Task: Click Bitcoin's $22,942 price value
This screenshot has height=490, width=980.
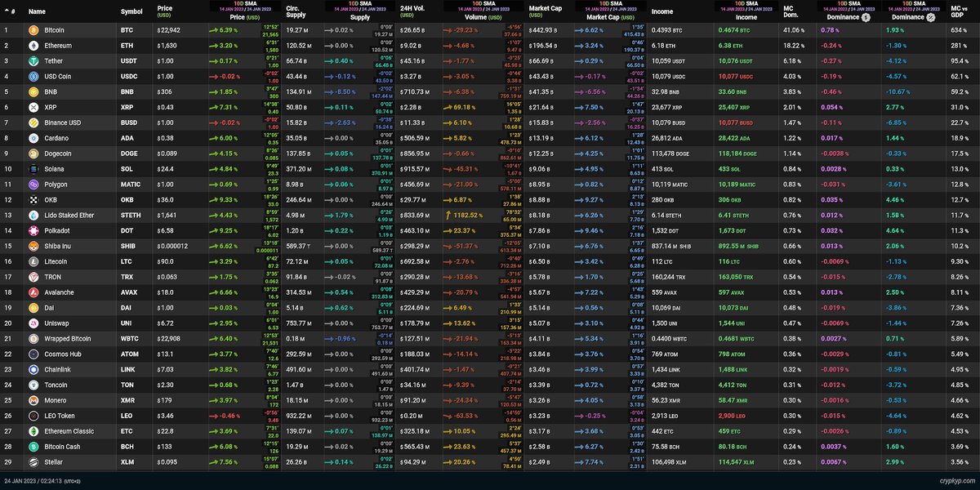Action: coord(167,30)
